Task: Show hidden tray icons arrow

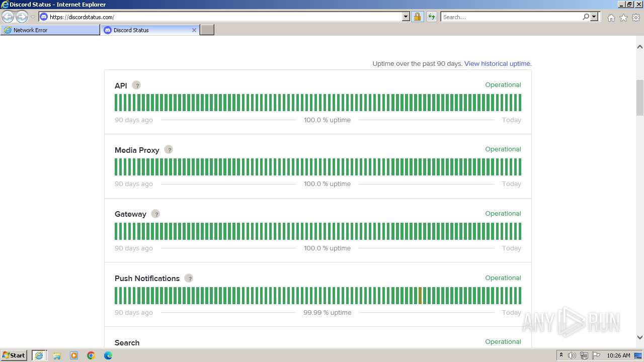Action: pyautogui.click(x=561, y=355)
